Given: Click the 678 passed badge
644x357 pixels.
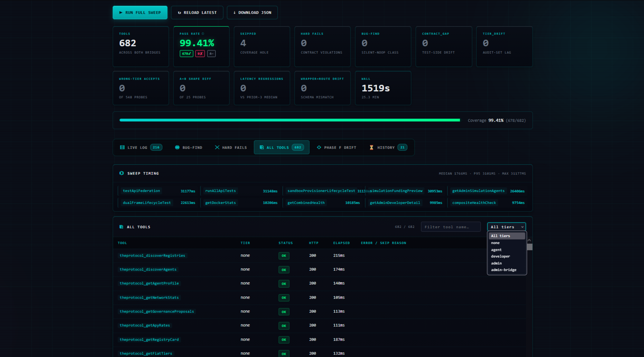Looking at the screenshot, I should tap(186, 53).
